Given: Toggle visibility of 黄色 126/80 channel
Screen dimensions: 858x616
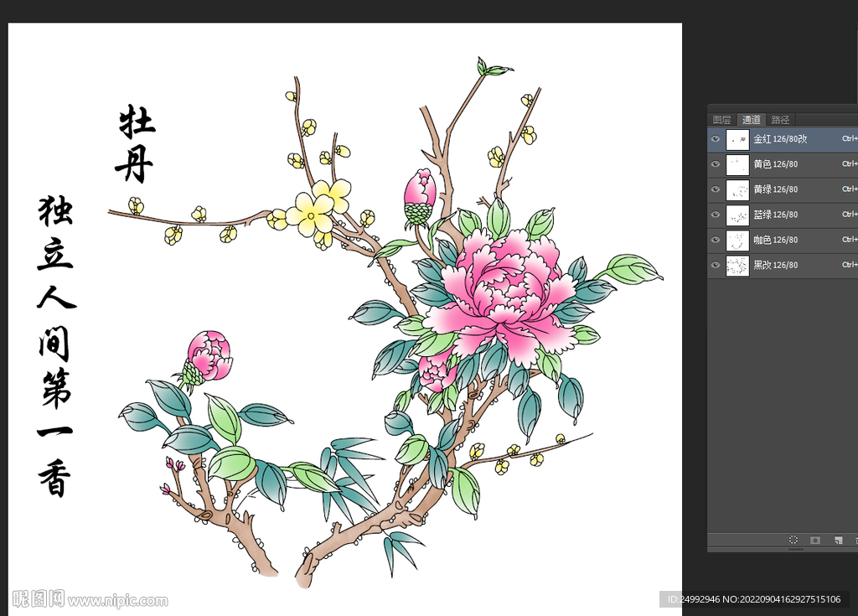Looking at the screenshot, I should point(716,164).
